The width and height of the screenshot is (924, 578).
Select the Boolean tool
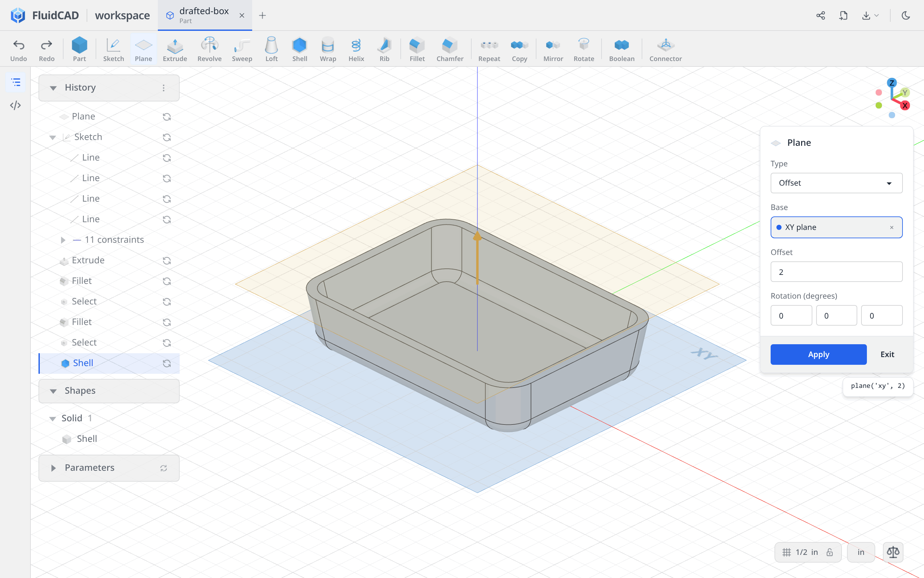click(x=621, y=49)
